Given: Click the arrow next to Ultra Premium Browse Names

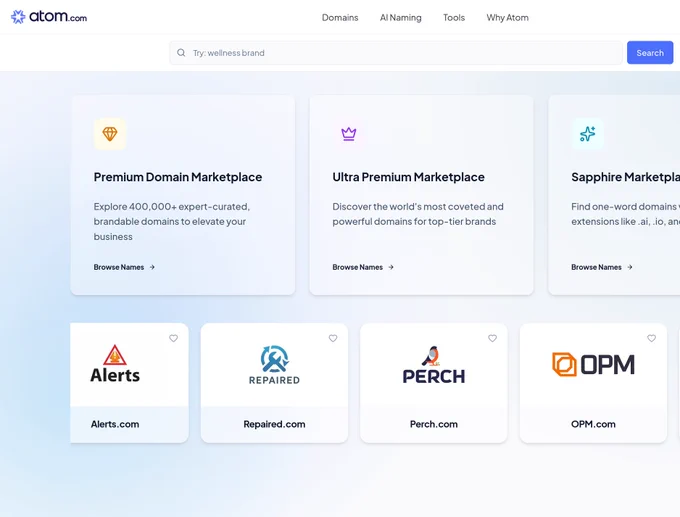Looking at the screenshot, I should (391, 267).
